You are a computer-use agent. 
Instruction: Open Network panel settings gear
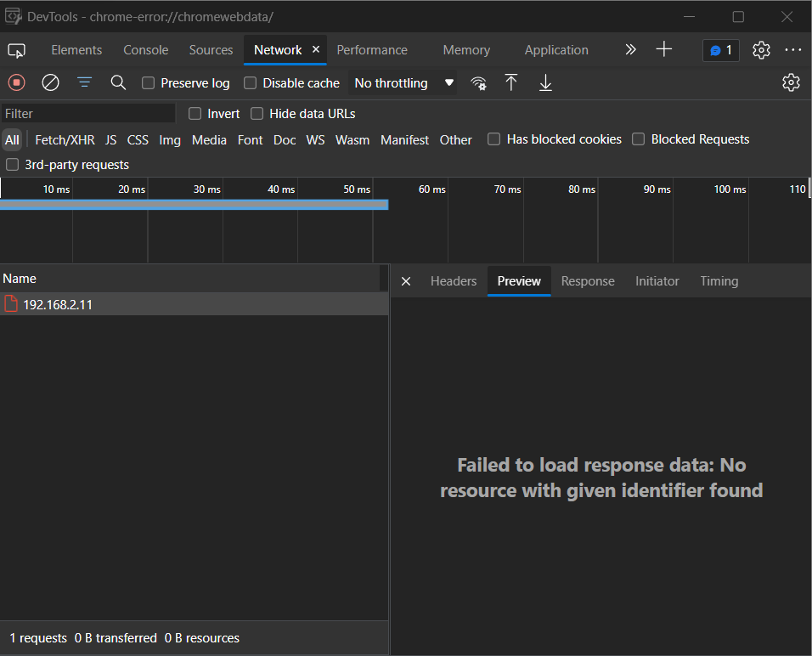[791, 82]
